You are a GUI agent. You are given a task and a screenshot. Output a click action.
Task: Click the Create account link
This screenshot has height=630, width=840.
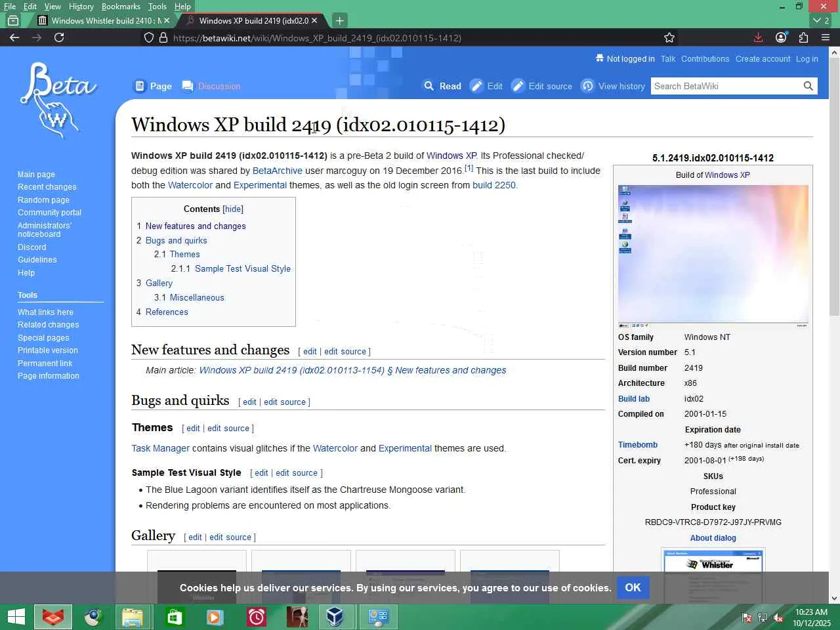click(763, 59)
